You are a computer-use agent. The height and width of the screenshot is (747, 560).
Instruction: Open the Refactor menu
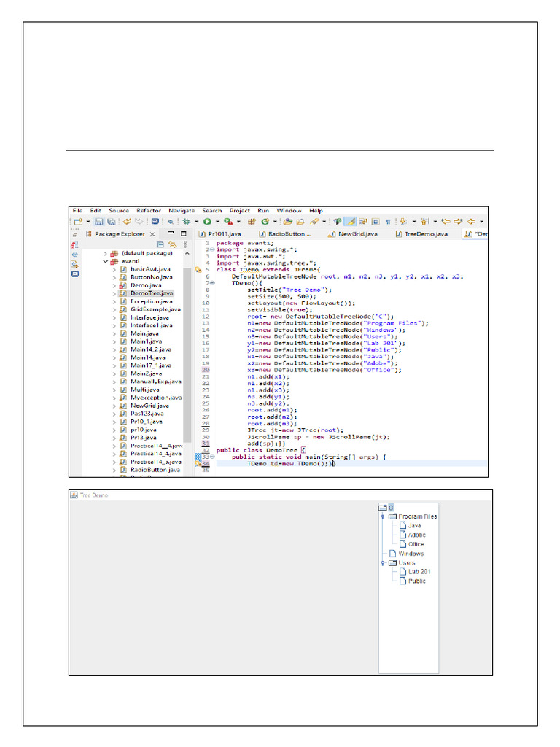[149, 210]
